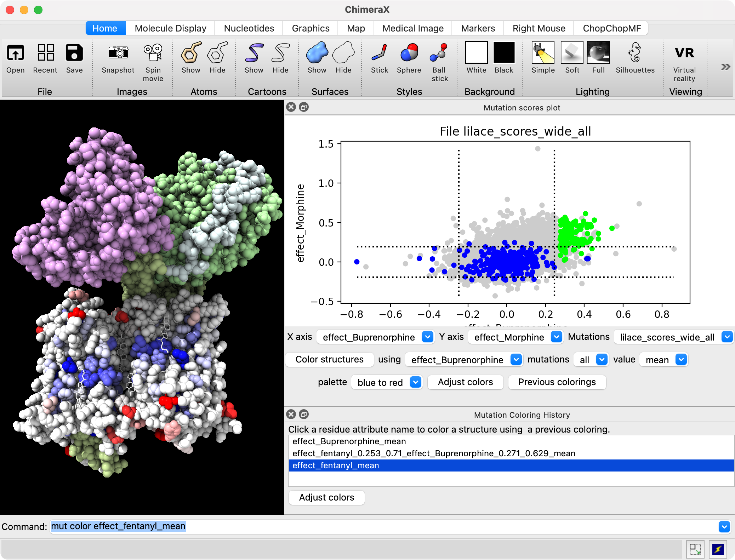Select effect_Buprenorphine_mean in coloring history
The height and width of the screenshot is (560, 735).
[x=349, y=441]
